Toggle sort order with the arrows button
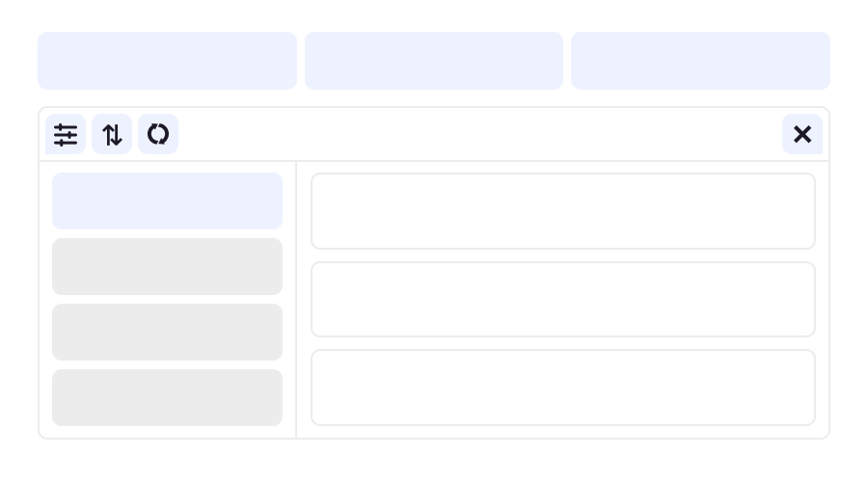 click(x=112, y=135)
